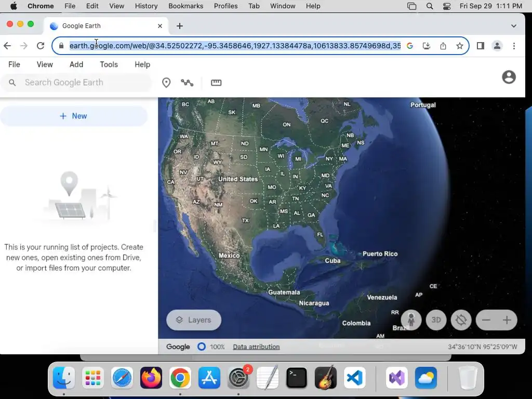Click the Chrome back arrow

(x=7, y=46)
